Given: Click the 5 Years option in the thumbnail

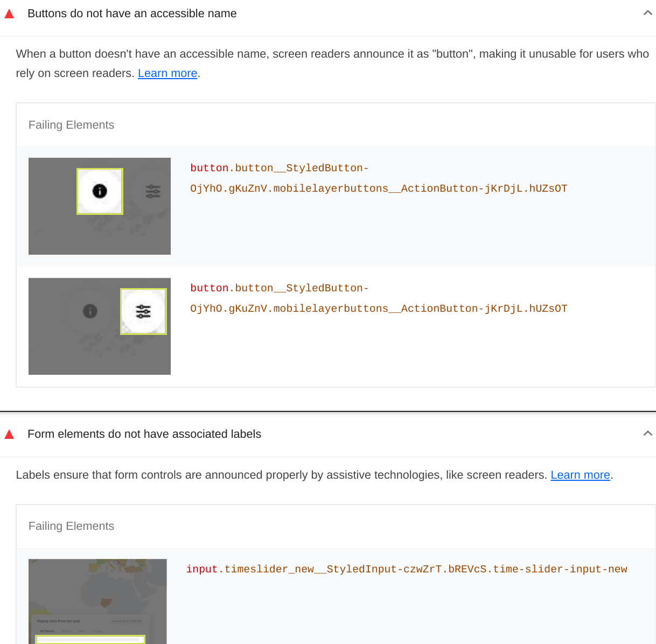Looking at the screenshot, I should click(x=97, y=631).
